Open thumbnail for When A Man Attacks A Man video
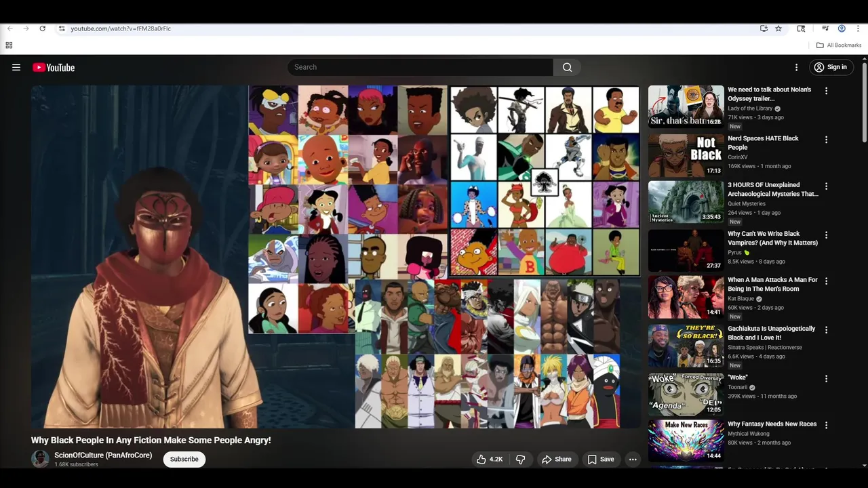Viewport: 868px width, 488px height. [x=686, y=296]
